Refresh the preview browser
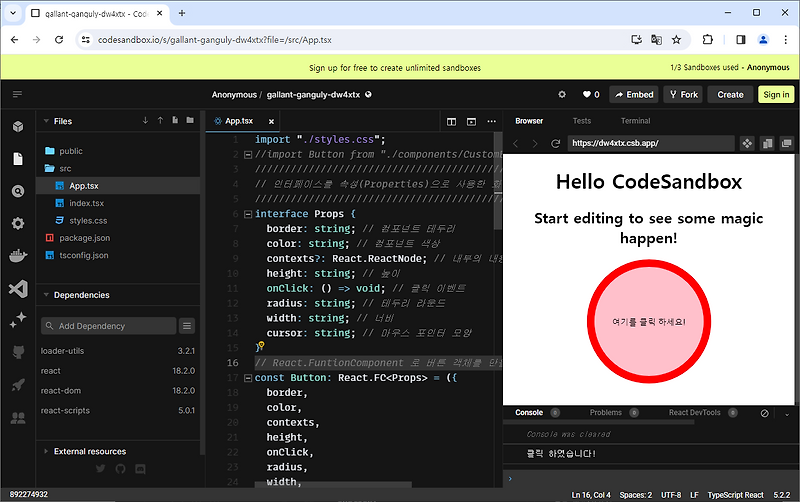The height and width of the screenshot is (502, 800). (556, 143)
